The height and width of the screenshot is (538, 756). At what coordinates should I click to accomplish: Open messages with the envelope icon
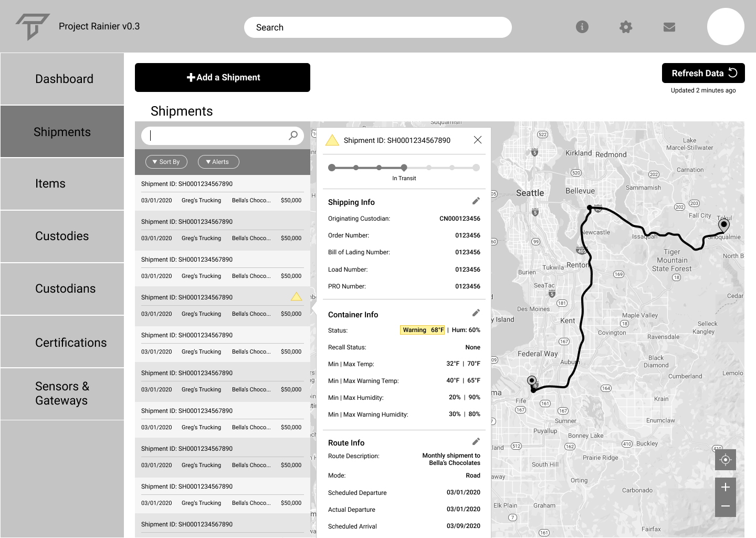tap(669, 27)
